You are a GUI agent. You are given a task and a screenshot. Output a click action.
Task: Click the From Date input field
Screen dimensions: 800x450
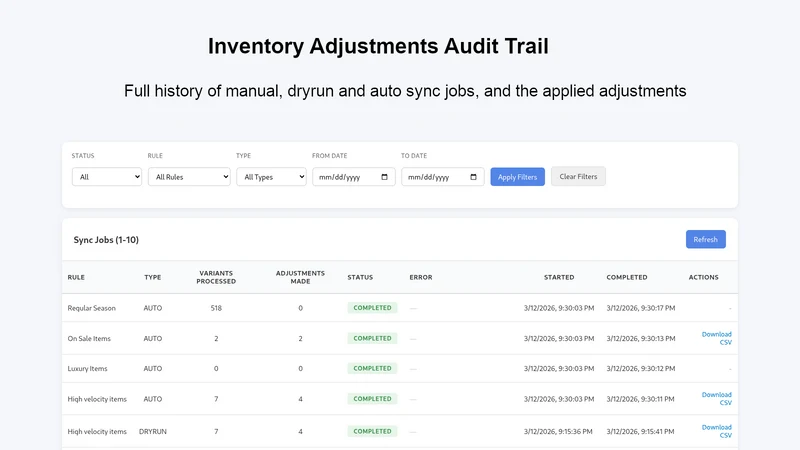point(354,177)
